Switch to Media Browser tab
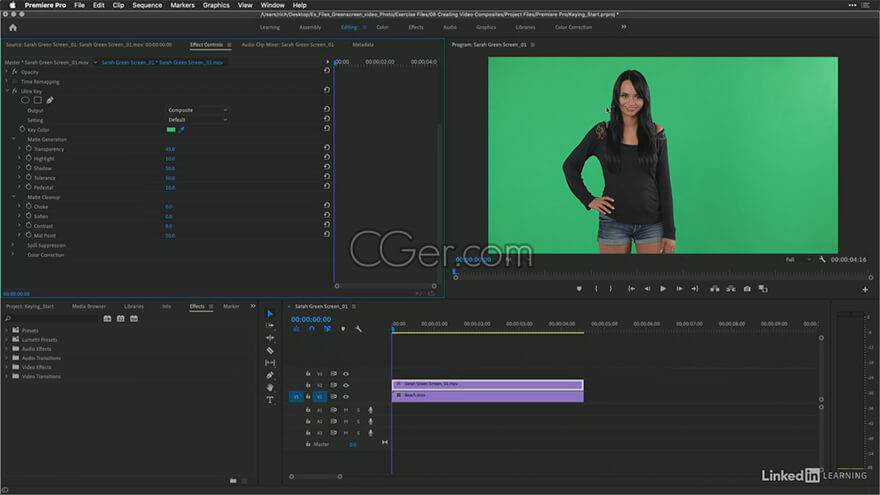Viewport: 880px width, 495px height. [x=89, y=306]
